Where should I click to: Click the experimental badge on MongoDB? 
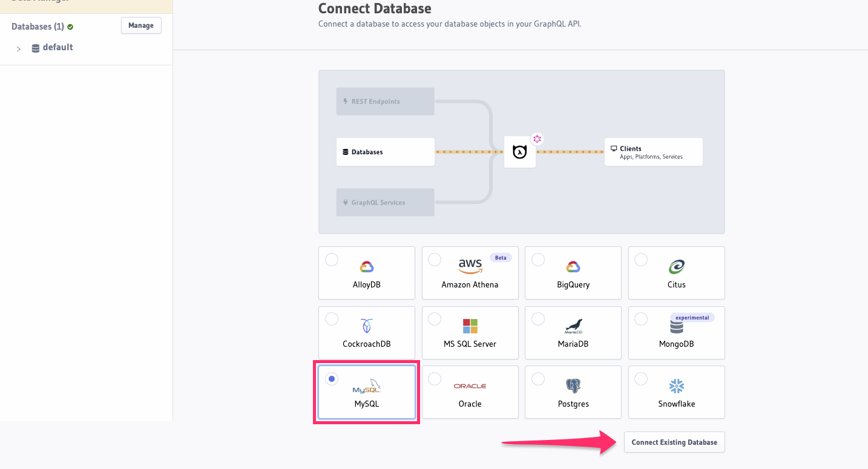click(692, 317)
